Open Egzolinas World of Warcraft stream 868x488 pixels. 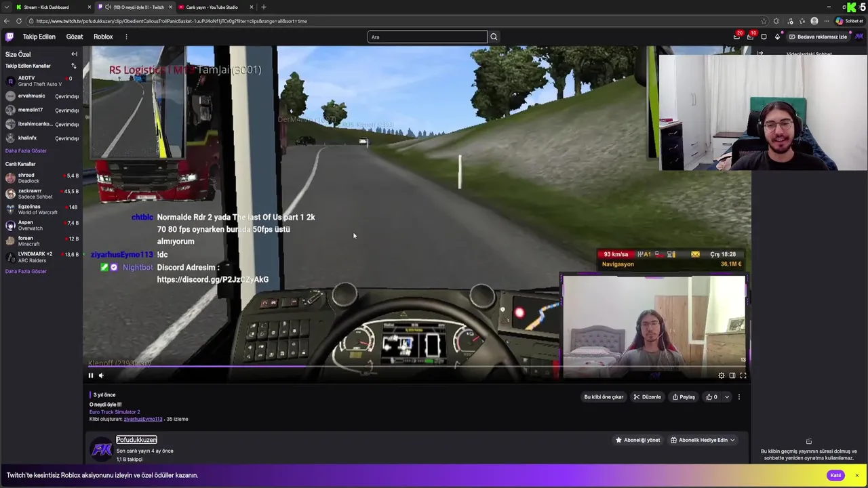pos(41,209)
